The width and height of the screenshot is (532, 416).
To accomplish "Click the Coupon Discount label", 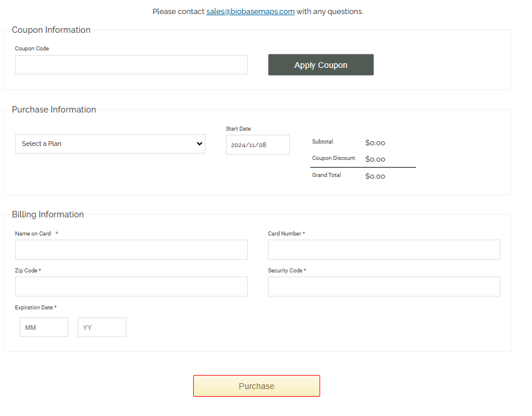I will [x=334, y=158].
